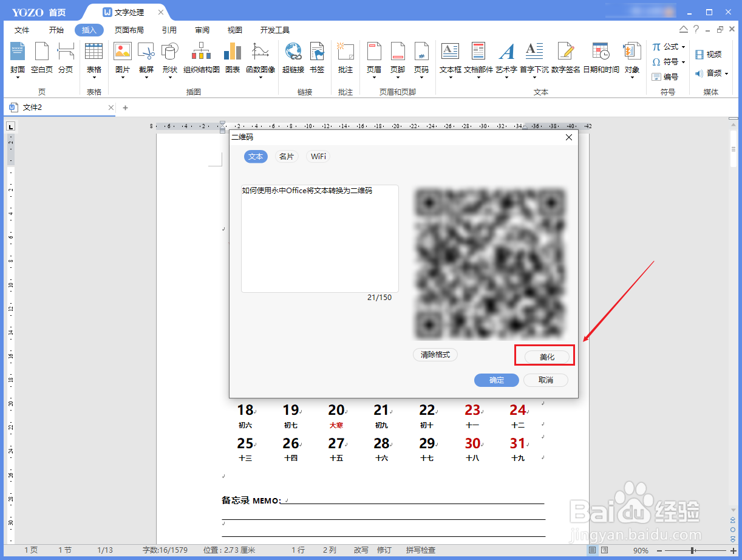This screenshot has height=560, width=742.
Task: Insert a comment (批注)
Action: [x=345, y=60]
